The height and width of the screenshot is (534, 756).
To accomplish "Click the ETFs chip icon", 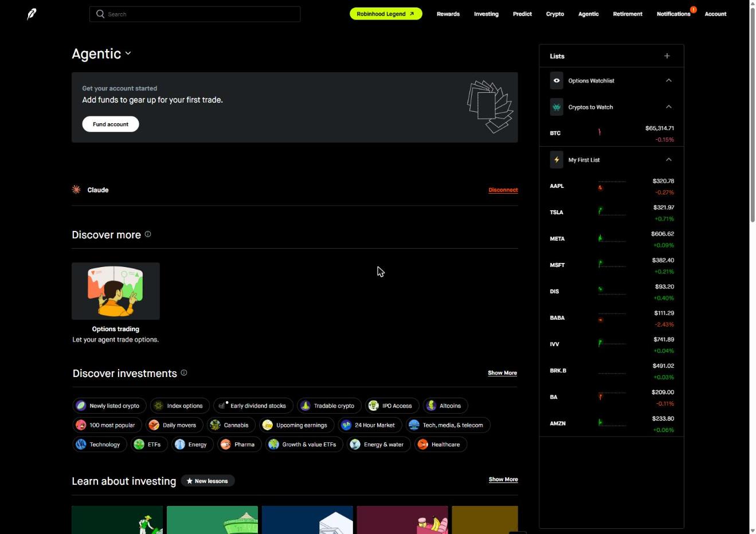I will [139, 445].
